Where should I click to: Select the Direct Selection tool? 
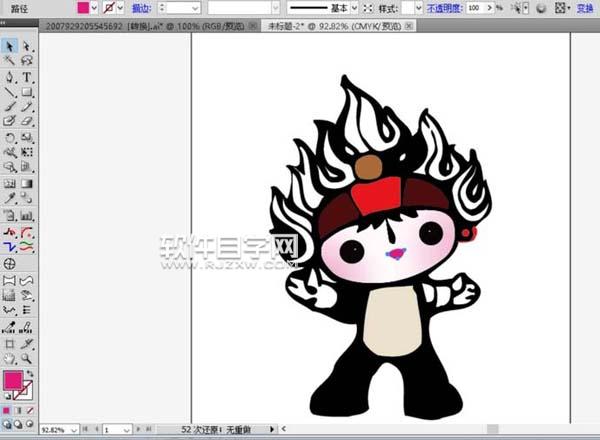point(27,46)
